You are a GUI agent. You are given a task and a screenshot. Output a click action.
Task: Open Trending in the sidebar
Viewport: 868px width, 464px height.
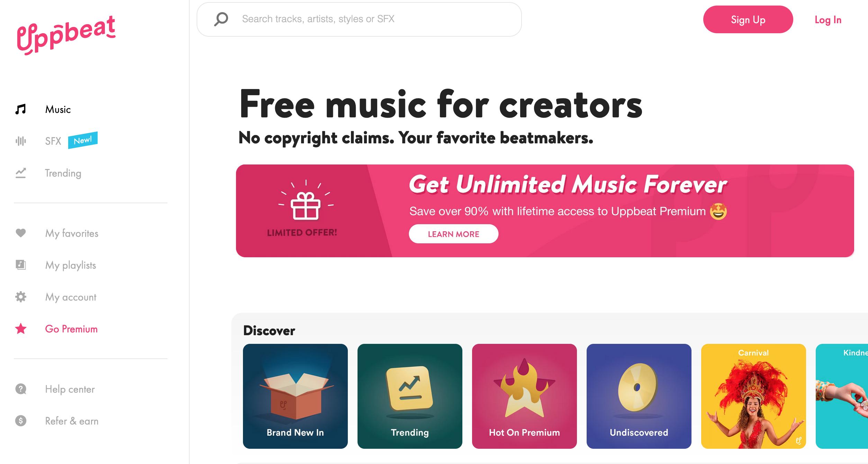pos(63,173)
